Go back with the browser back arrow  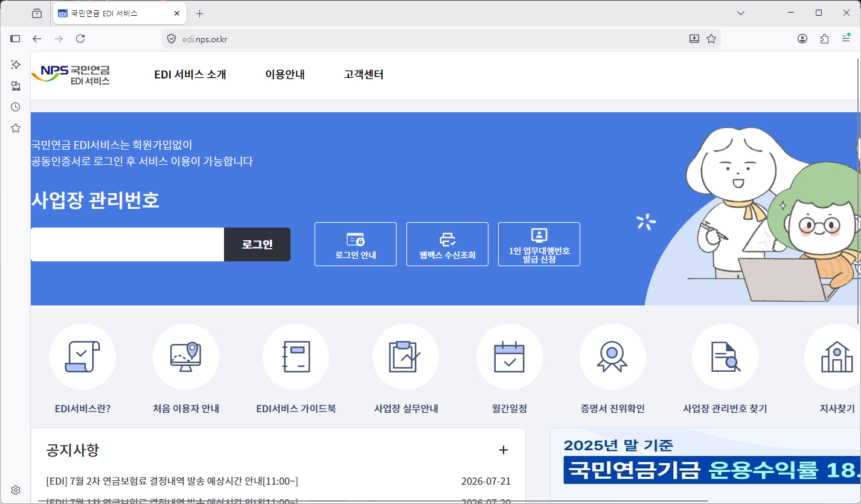[x=37, y=39]
